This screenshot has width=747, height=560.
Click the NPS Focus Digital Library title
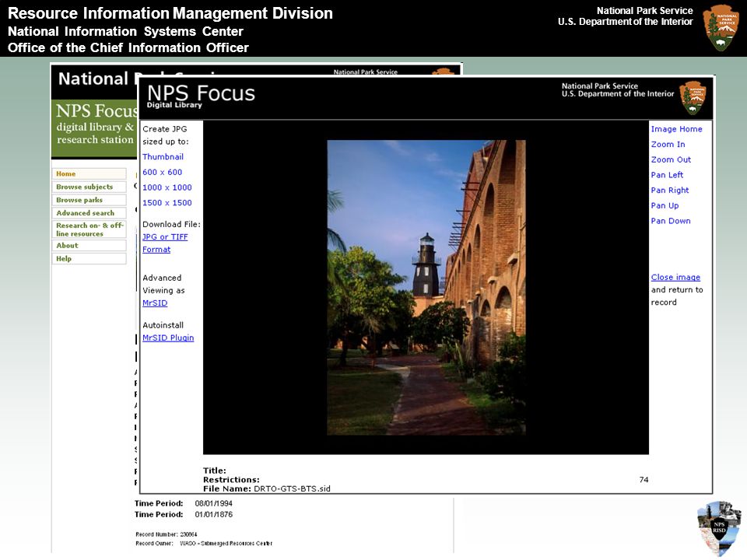pos(201,96)
